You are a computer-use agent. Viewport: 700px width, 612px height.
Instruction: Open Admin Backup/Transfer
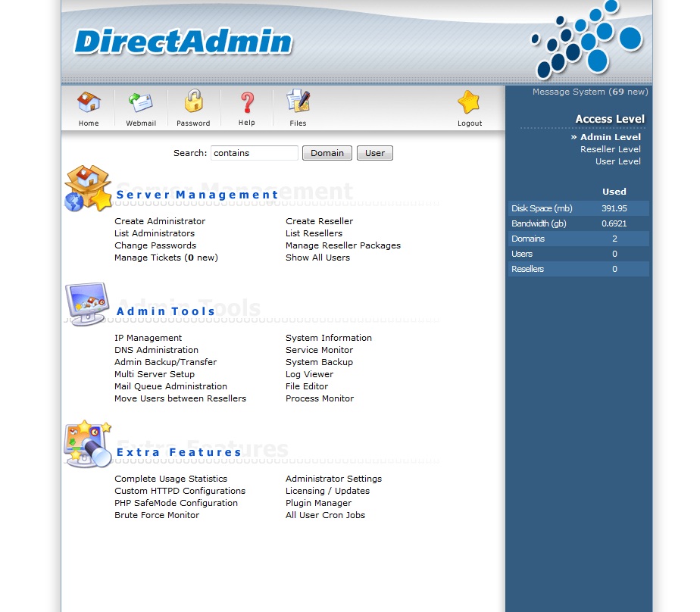pos(166,362)
